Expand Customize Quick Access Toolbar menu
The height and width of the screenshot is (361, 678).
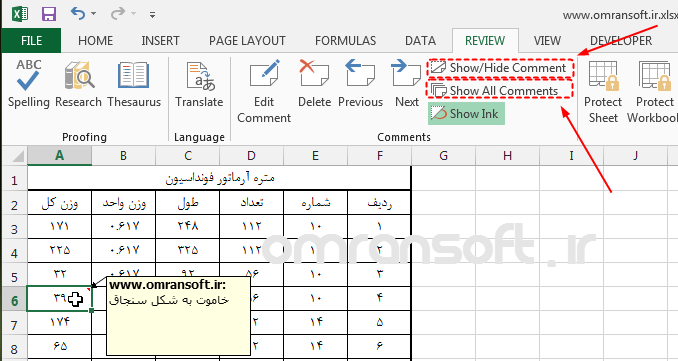[152, 15]
